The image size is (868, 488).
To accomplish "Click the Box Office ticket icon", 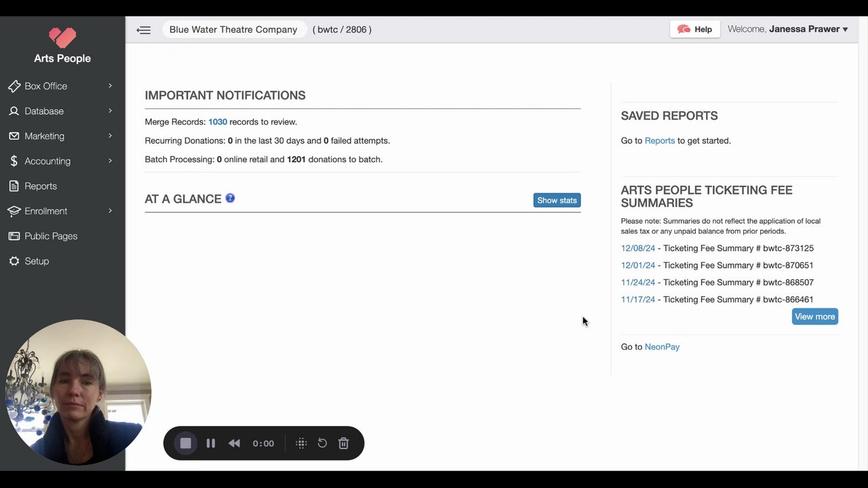I will 14,86.
